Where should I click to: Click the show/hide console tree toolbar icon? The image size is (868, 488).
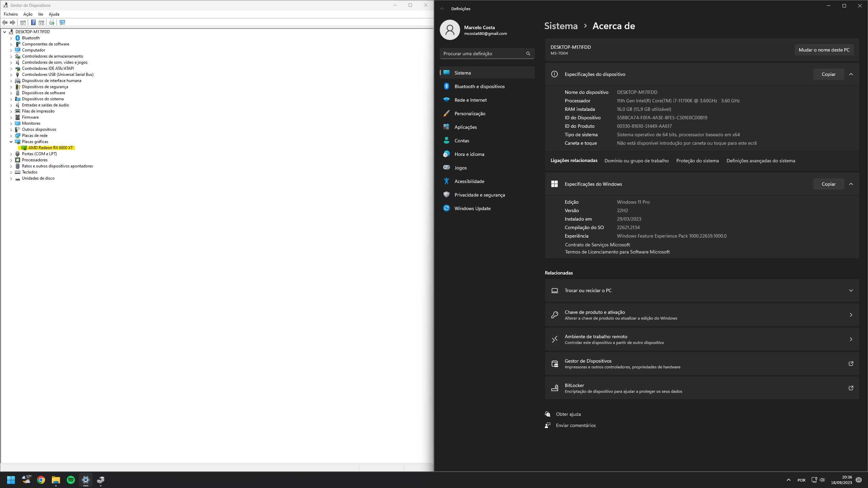click(x=23, y=22)
